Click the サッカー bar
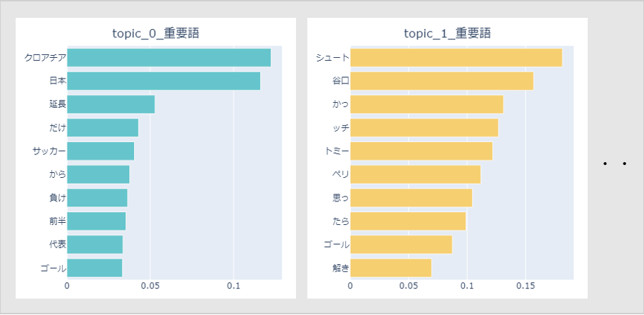 [x=101, y=151]
